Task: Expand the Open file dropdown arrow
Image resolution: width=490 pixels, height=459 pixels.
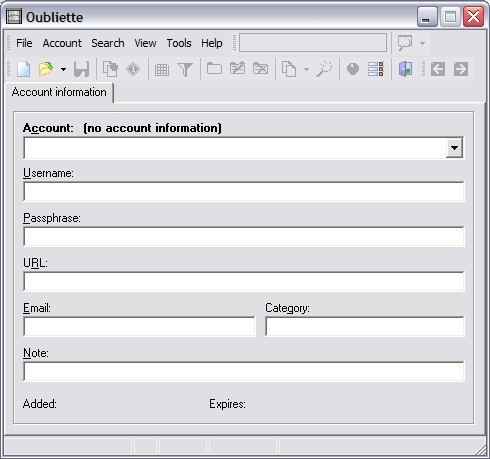Action: pyautogui.click(x=63, y=69)
